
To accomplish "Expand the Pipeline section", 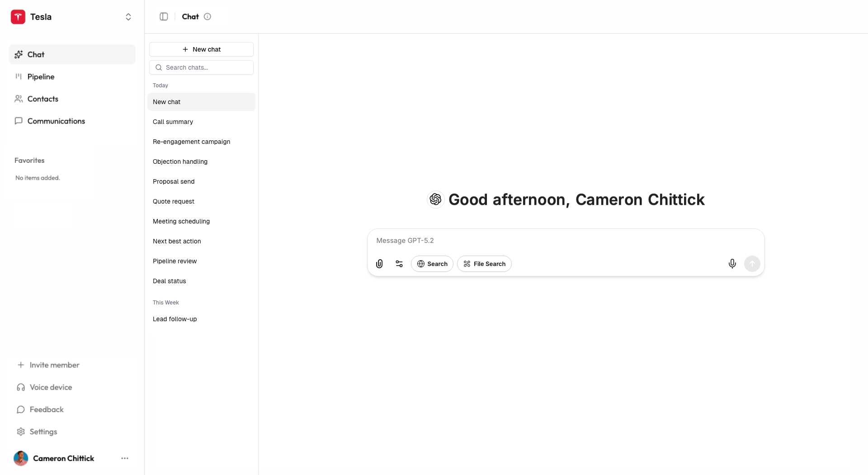I will click(40, 76).
